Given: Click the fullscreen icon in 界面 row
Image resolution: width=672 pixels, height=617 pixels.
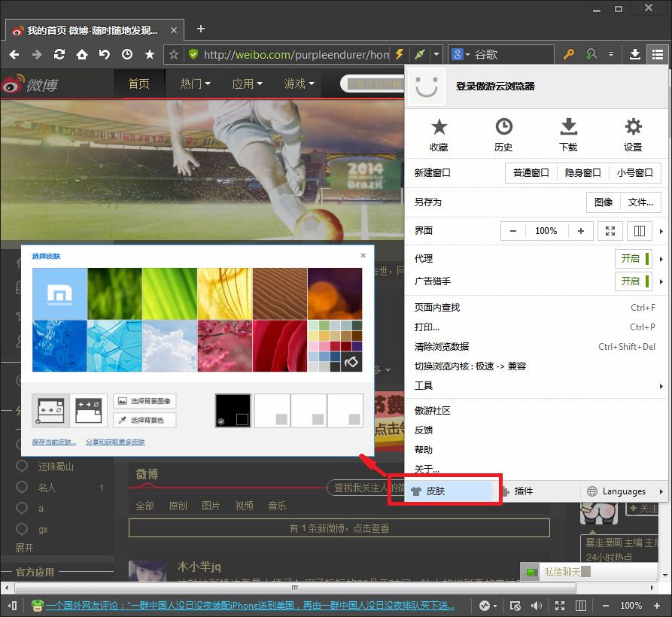Looking at the screenshot, I should 610,231.
